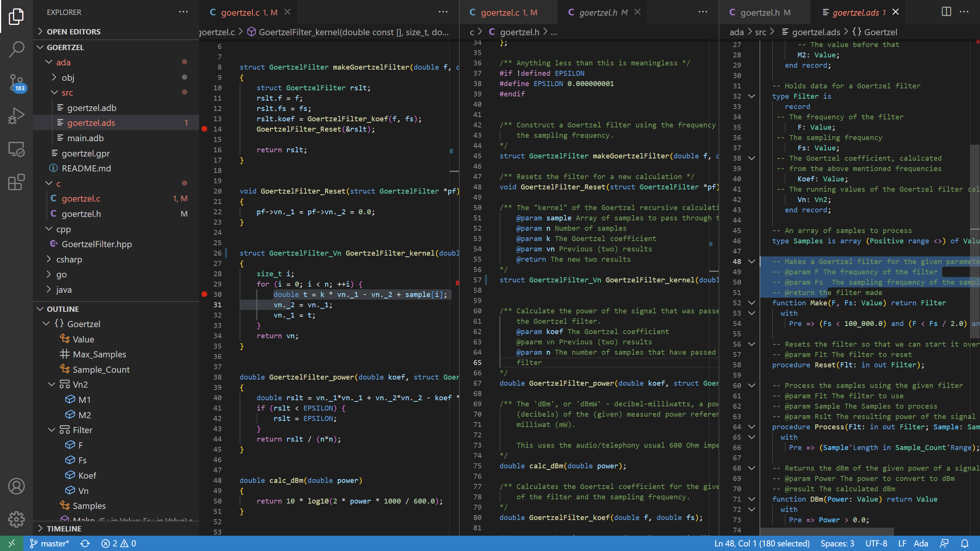Screen dimensions: 980x551
Task: Open the Run and Debug view
Action: (x=16, y=116)
